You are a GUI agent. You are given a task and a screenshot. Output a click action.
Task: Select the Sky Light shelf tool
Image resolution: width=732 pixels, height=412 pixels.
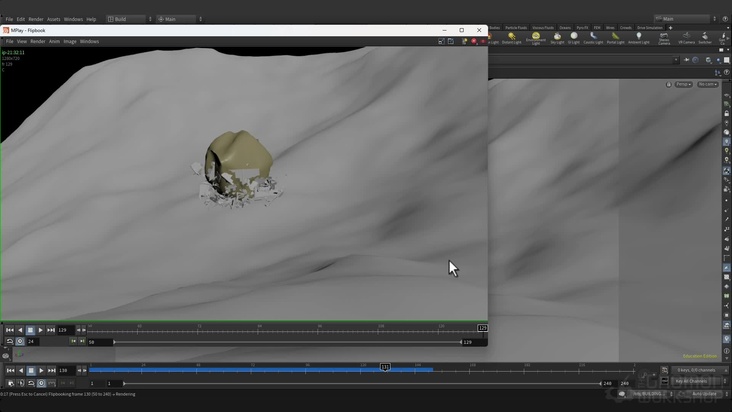click(557, 38)
